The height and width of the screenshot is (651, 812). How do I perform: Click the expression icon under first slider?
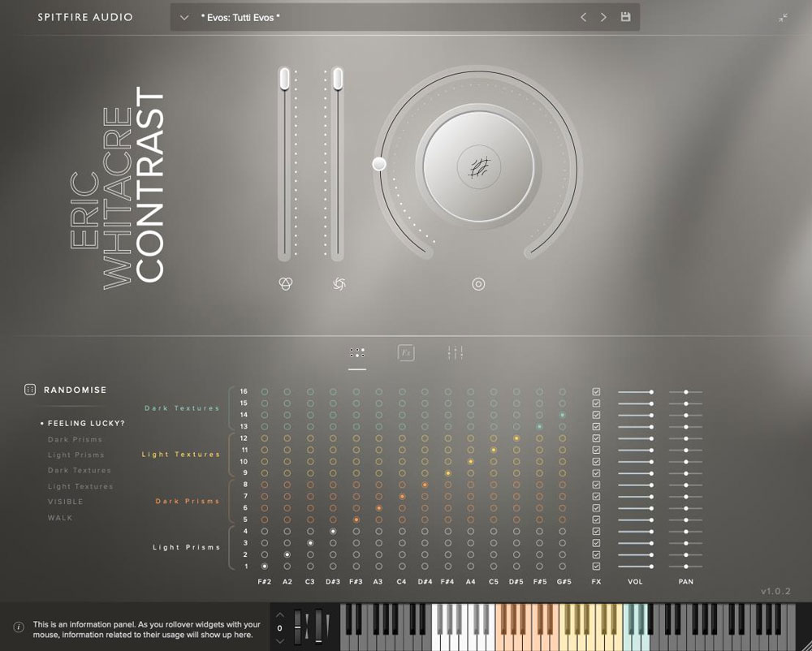pyautogui.click(x=285, y=283)
